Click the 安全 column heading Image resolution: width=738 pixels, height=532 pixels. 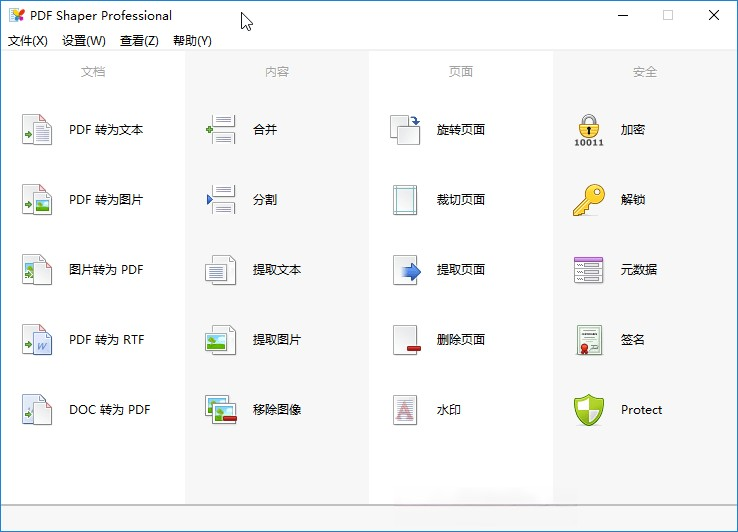645,72
